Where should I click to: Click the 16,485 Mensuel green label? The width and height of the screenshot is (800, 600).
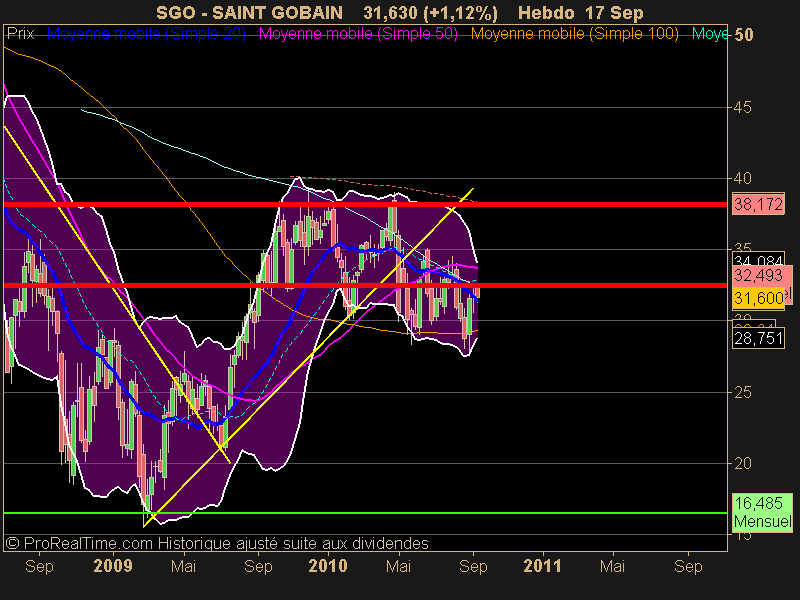point(762,512)
